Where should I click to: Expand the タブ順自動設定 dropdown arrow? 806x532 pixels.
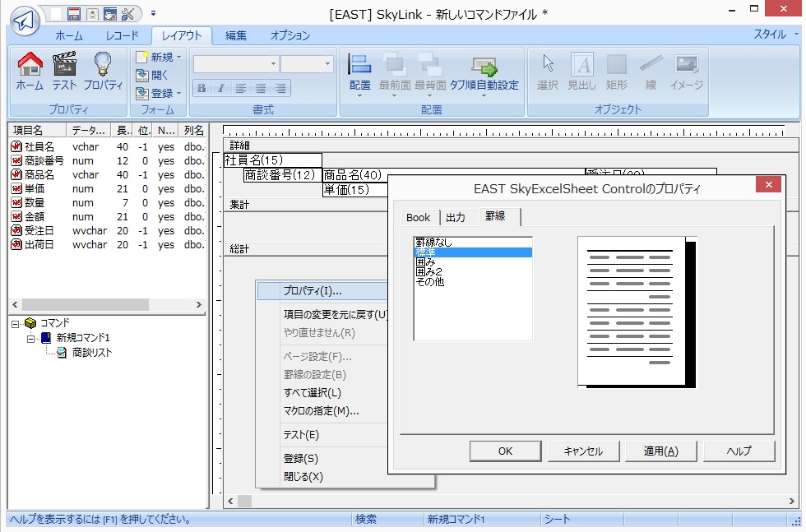pyautogui.click(x=484, y=95)
